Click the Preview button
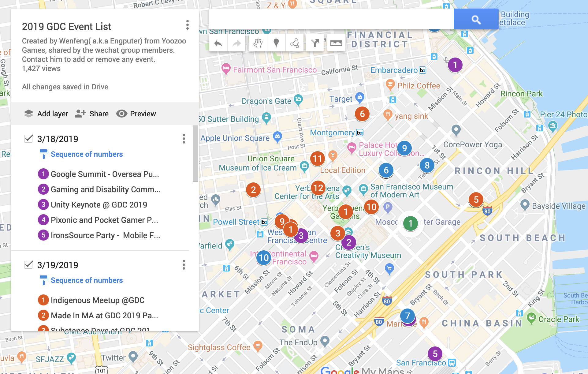588x374 pixels. click(x=136, y=114)
